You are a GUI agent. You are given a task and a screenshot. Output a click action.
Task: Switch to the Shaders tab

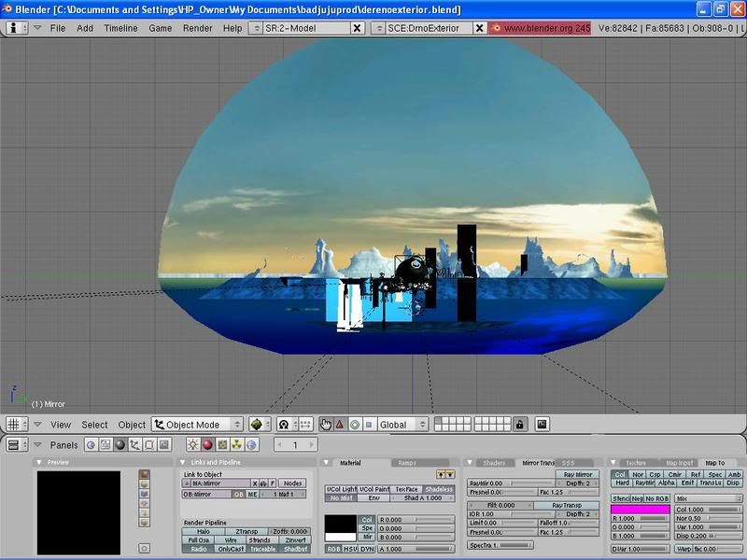(x=494, y=462)
